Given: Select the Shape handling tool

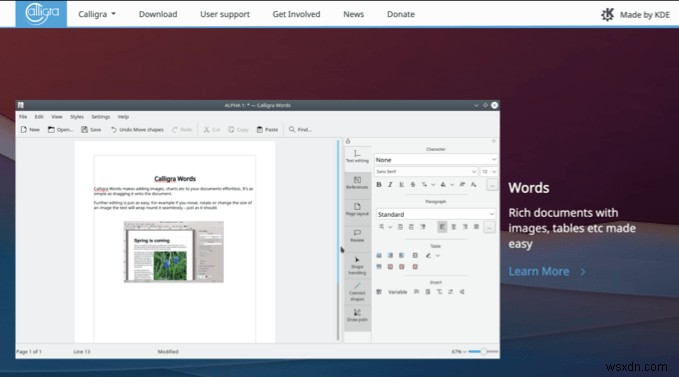Looking at the screenshot, I should (357, 266).
